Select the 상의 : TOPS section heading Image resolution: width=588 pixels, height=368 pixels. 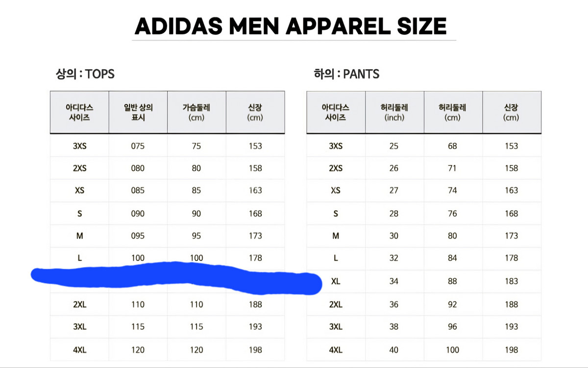(x=85, y=74)
